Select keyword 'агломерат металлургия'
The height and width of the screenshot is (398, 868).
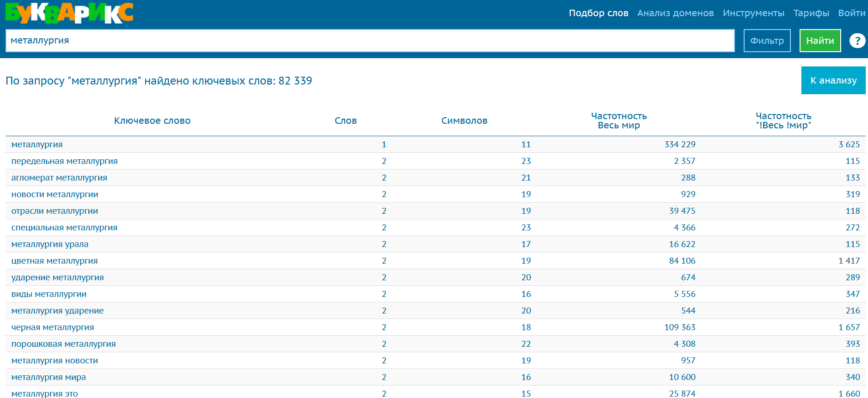pos(59,178)
